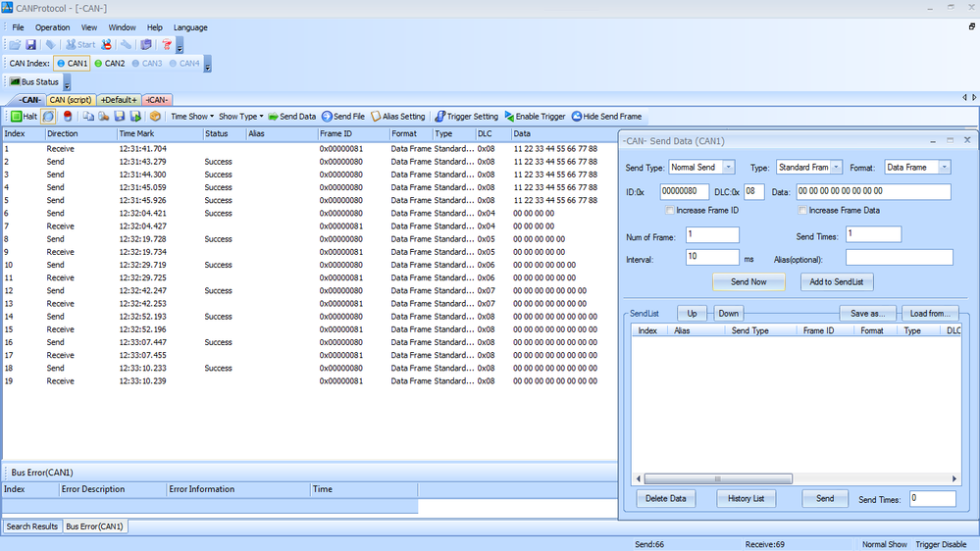
Task: Click the red record icon in frame toolbar
Action: pyautogui.click(x=68, y=117)
